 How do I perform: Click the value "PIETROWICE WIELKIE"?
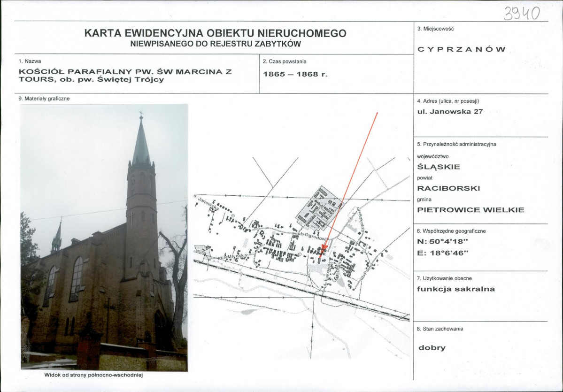point(470,210)
